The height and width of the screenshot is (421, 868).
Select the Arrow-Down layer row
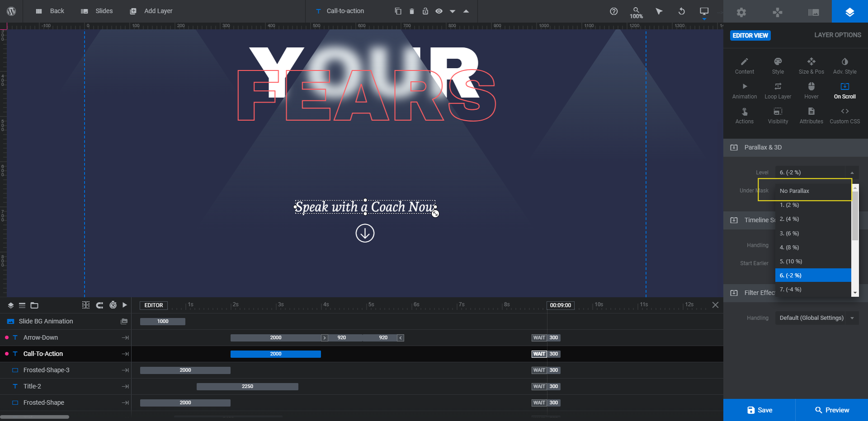click(66, 337)
